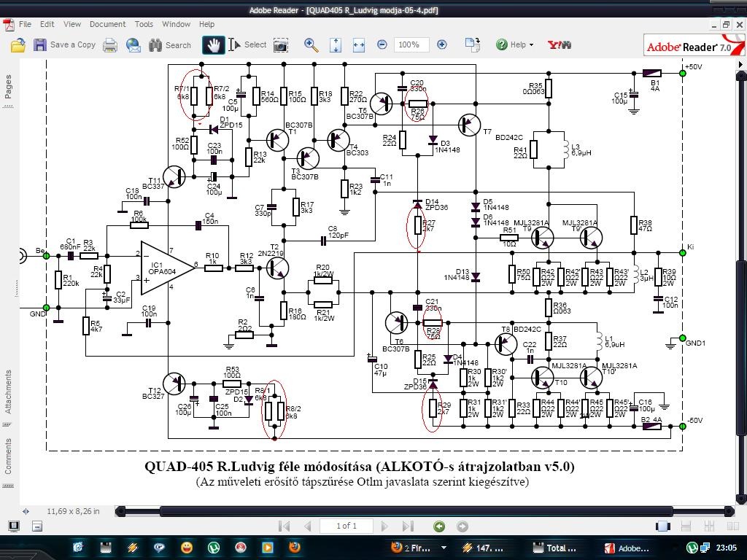Click the page size 11,69 x 8,26 in
This screenshot has width=747, height=560.
pyautogui.click(x=73, y=511)
